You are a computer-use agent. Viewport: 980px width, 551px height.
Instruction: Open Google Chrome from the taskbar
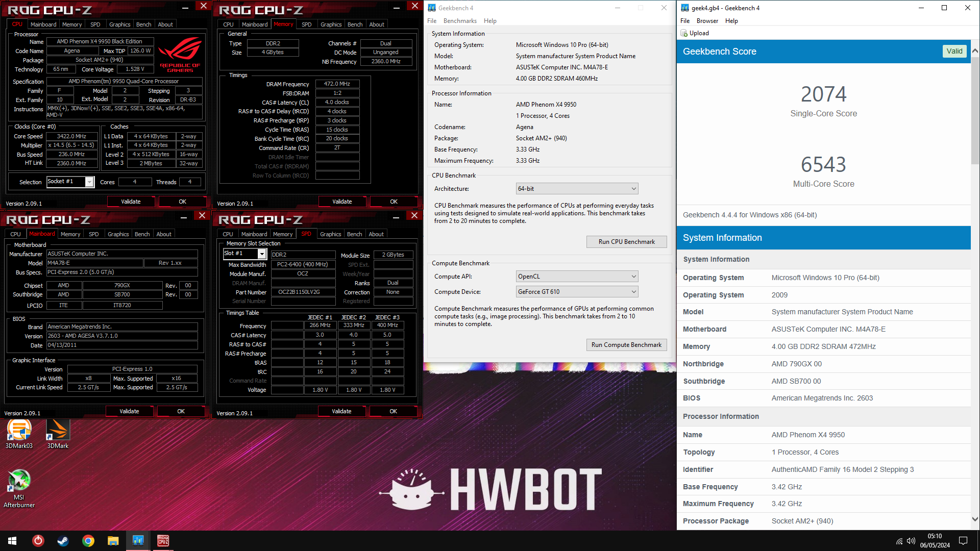point(88,541)
